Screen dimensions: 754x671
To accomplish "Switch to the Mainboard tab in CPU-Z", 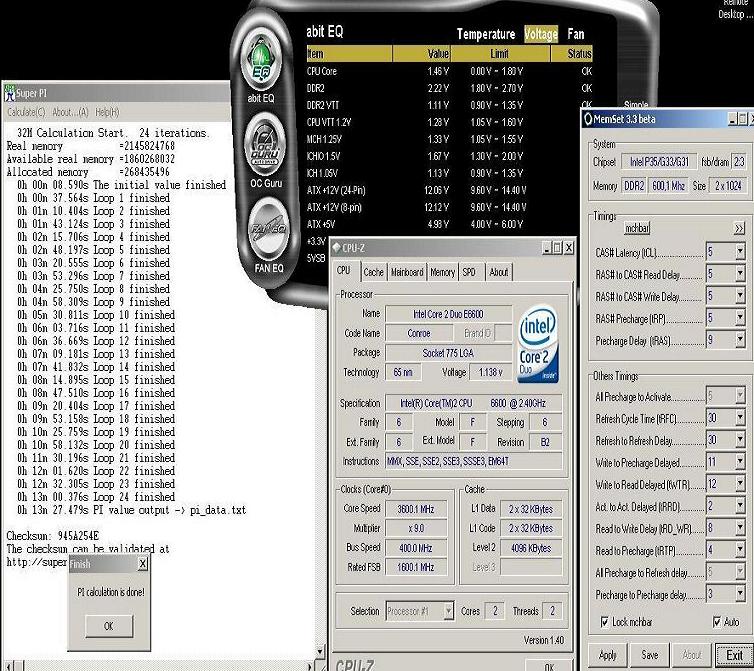I will click(407, 272).
